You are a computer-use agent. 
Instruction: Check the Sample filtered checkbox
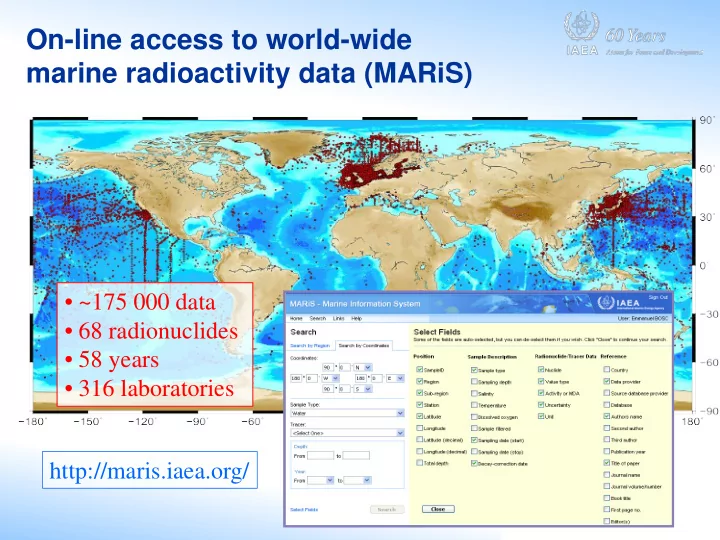tap(474, 428)
